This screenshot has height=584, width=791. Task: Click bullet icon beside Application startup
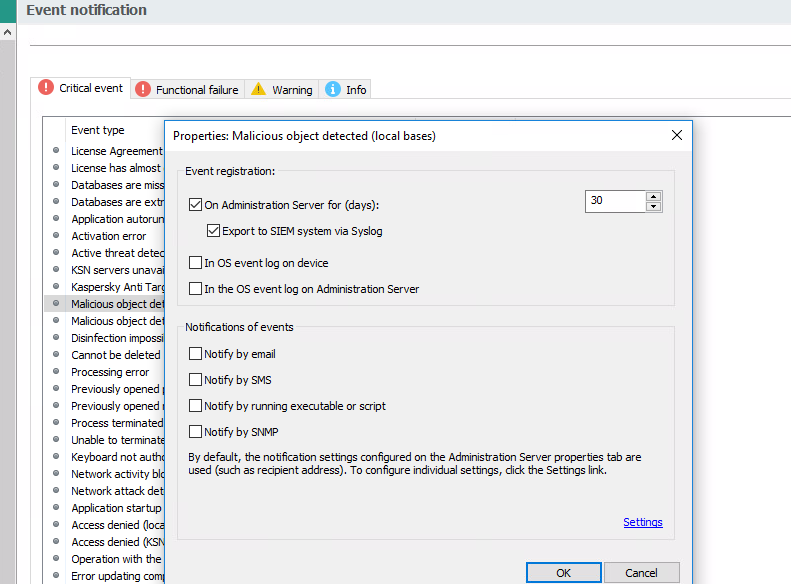tap(57, 508)
